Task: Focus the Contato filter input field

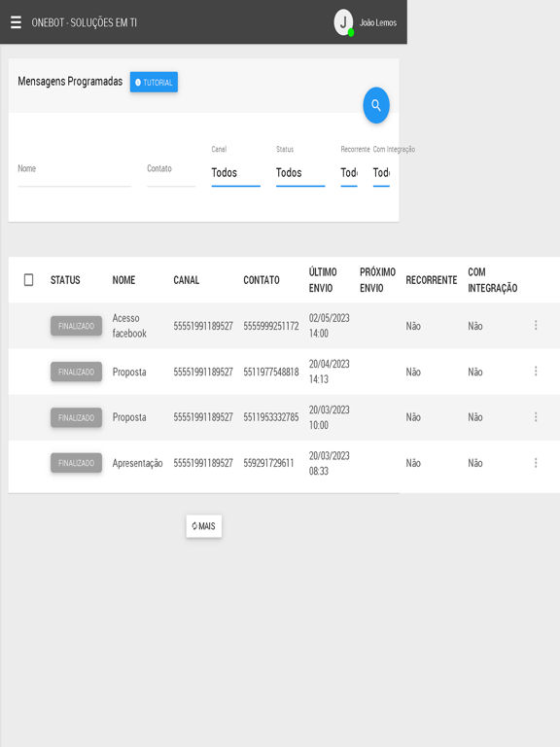Action: (171, 172)
